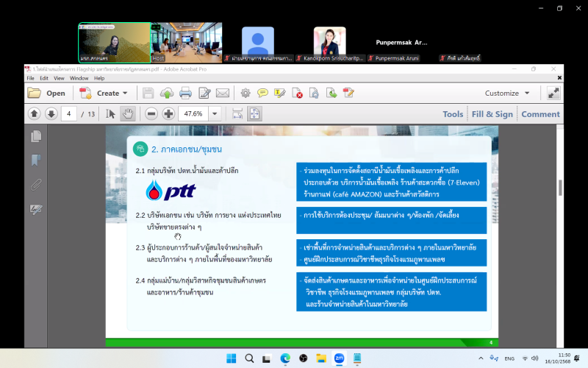Click the Open folder button

pyautogui.click(x=46, y=93)
